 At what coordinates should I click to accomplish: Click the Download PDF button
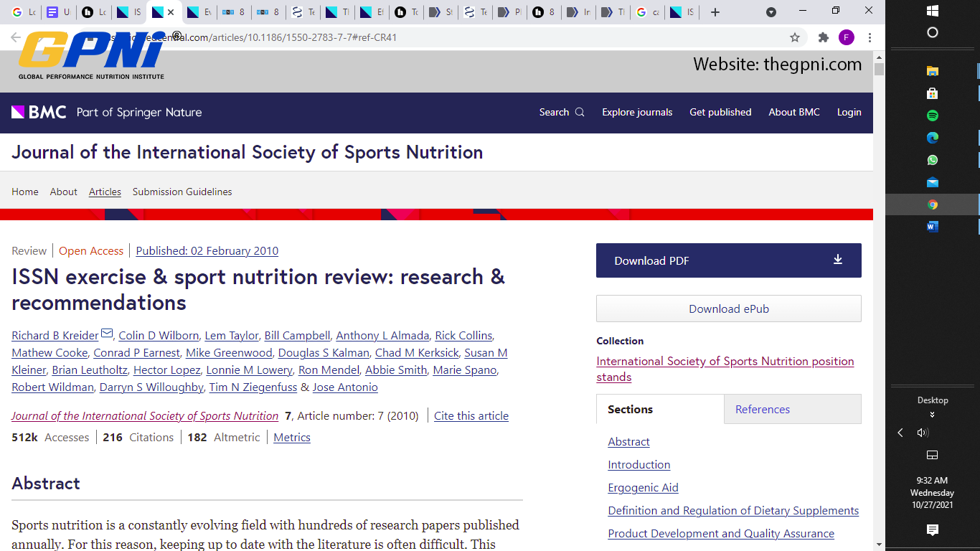(x=728, y=260)
